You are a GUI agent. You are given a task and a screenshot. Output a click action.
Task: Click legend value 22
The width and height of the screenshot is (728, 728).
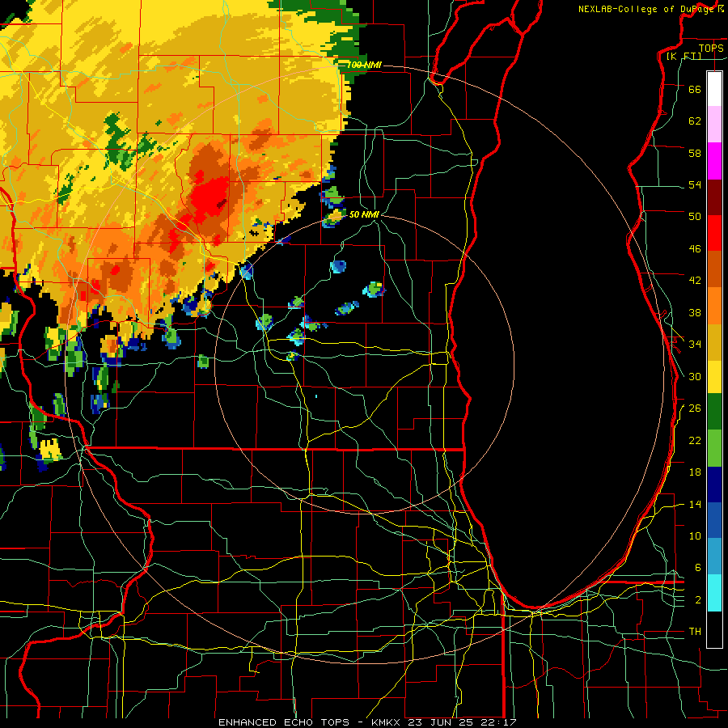click(695, 440)
